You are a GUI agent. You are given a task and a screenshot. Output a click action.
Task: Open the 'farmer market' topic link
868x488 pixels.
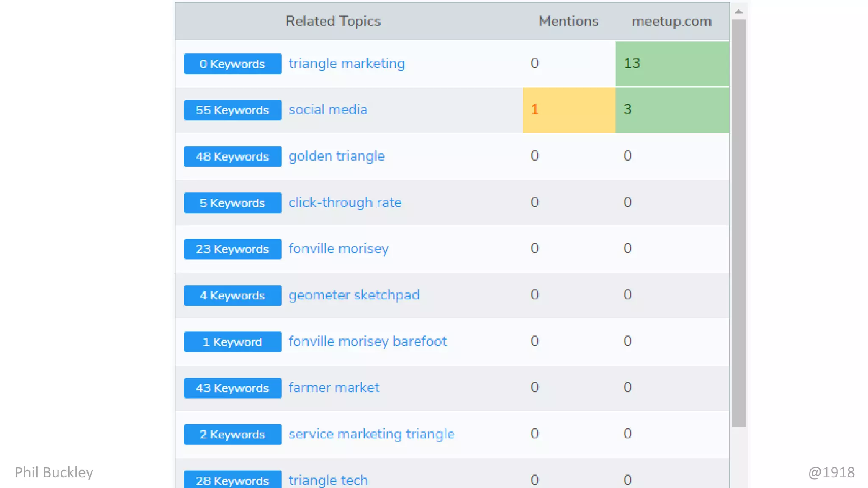coord(334,388)
